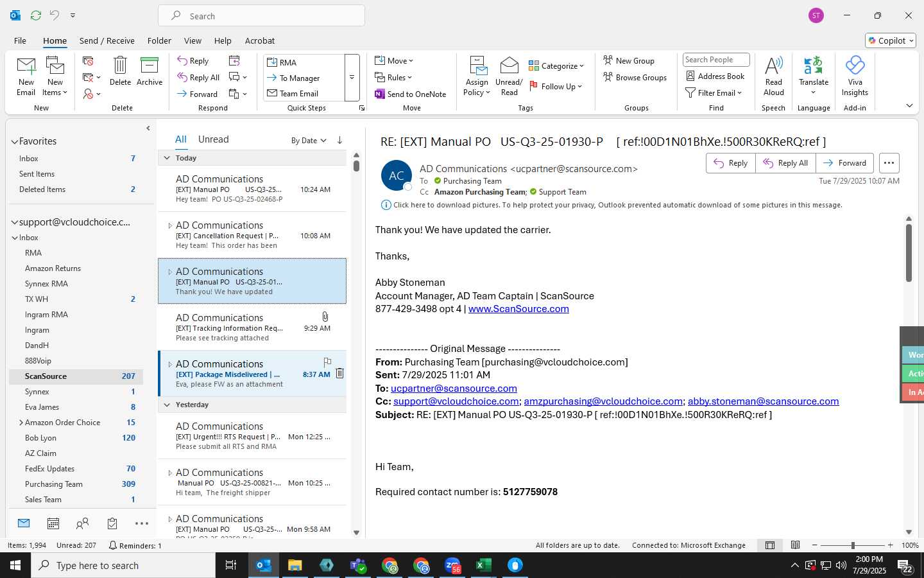Click the top Search box
The height and width of the screenshot is (578, 924).
[261, 16]
